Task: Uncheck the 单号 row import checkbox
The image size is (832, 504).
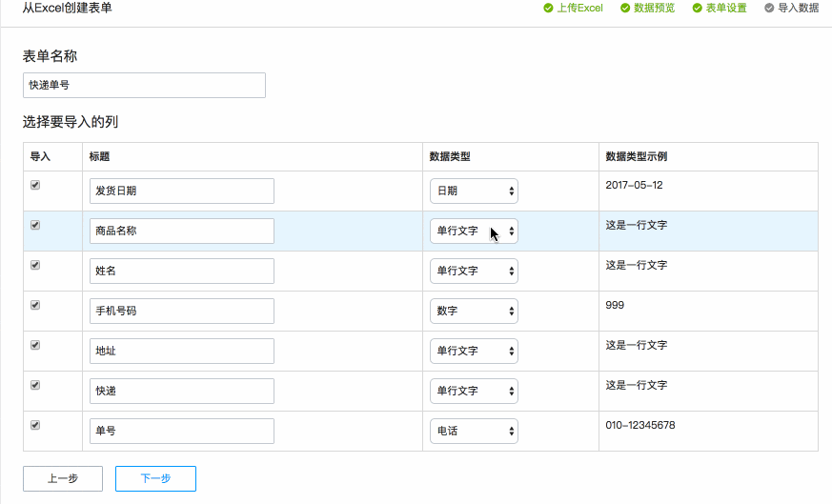Action: (x=35, y=426)
